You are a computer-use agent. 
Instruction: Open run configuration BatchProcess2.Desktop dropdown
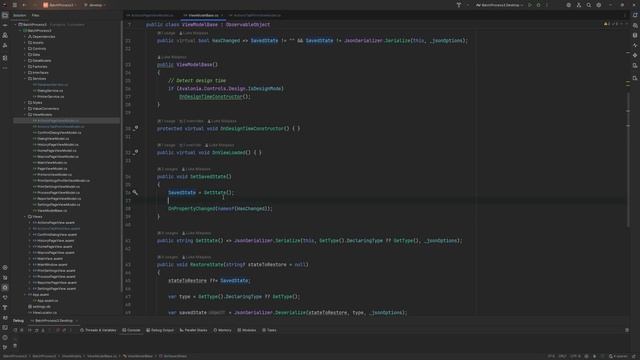tap(500, 5)
